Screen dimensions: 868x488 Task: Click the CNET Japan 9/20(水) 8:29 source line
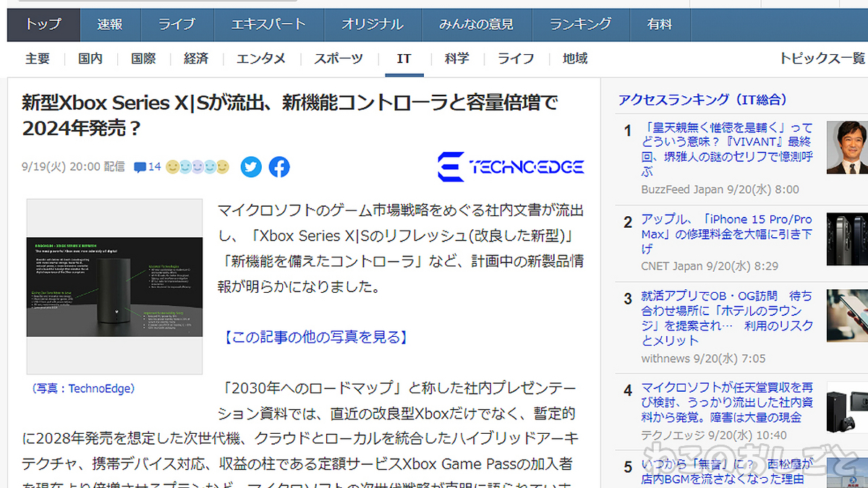(710, 266)
